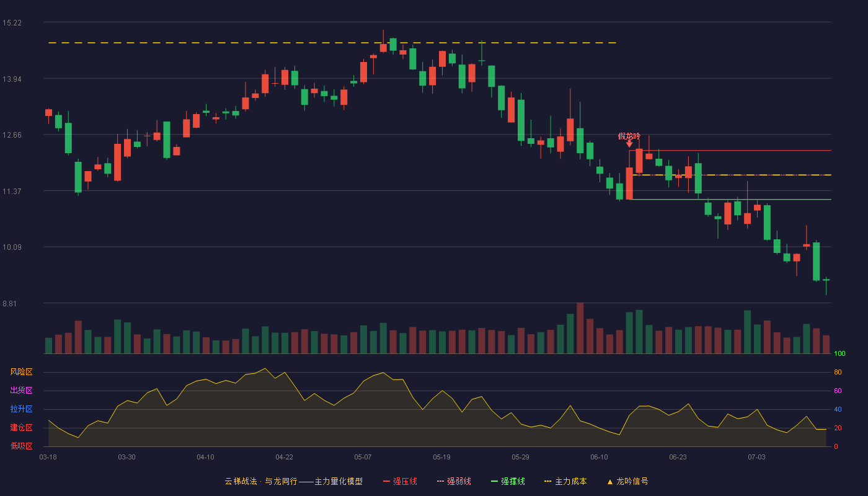Screen dimensions: 868x496
Task: Click the tallest red volume bar
Action: [580, 328]
